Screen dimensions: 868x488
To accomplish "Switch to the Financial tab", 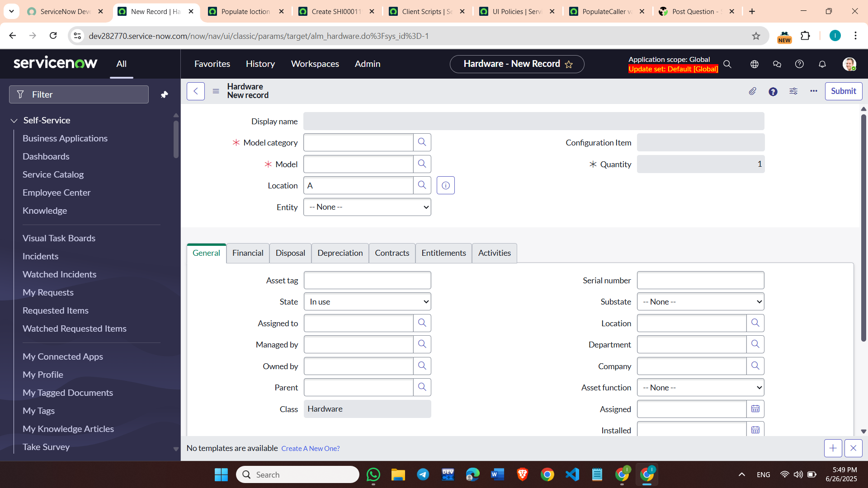I will pos(248,253).
